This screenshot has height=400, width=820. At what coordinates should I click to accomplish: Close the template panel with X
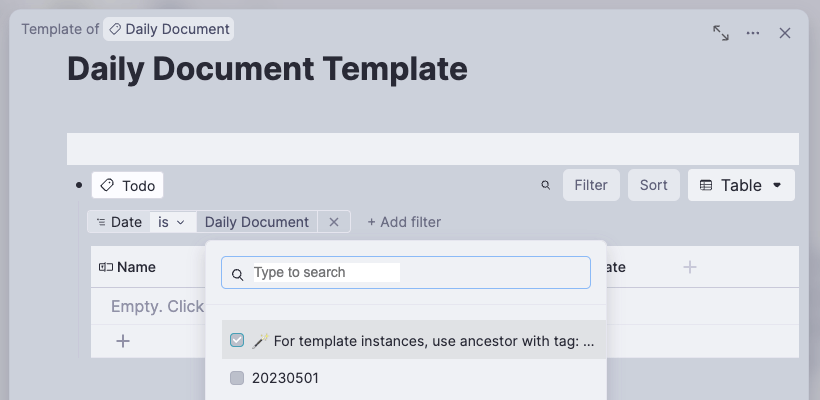tap(785, 33)
